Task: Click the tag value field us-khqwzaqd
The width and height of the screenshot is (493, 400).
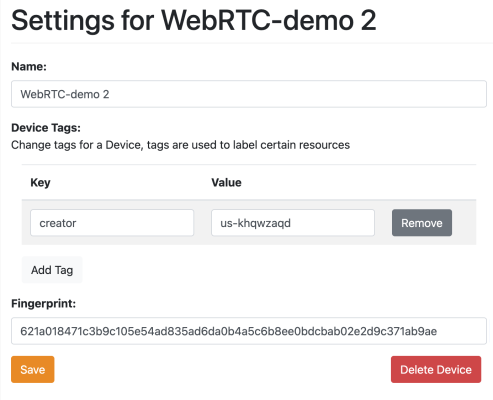Action: 293,223
